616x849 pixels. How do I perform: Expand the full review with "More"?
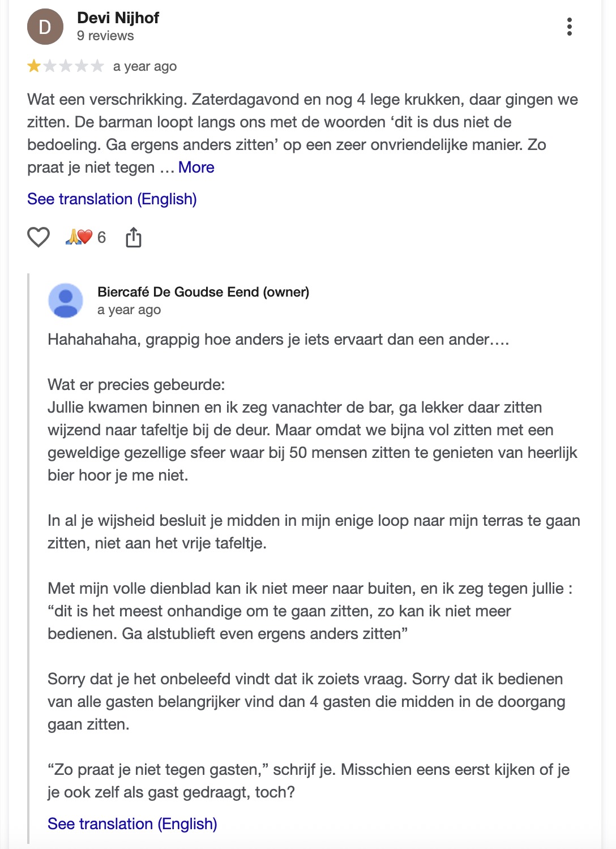(x=196, y=168)
